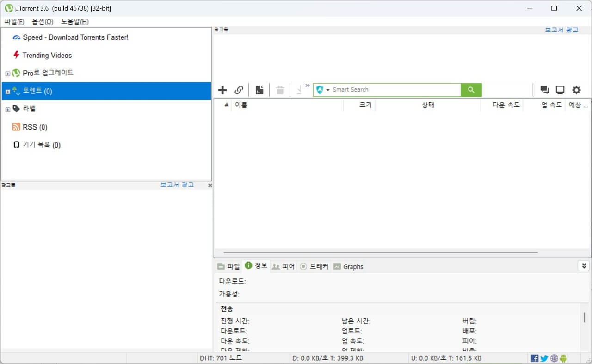Expand the toolbar overflow chevron
Image resolution: width=592 pixels, height=364 pixels.
308,86
